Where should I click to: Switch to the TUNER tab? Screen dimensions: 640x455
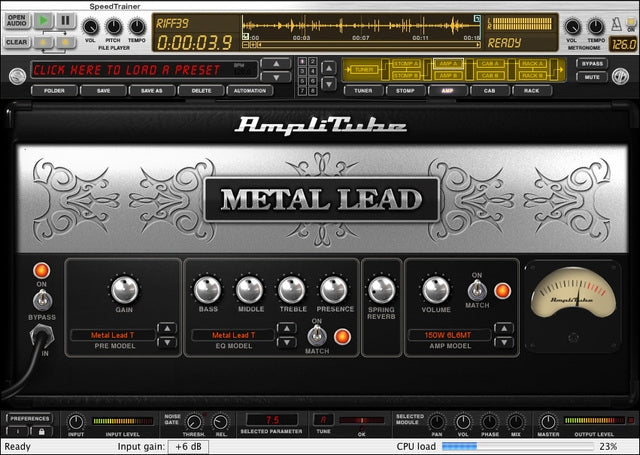click(x=363, y=91)
